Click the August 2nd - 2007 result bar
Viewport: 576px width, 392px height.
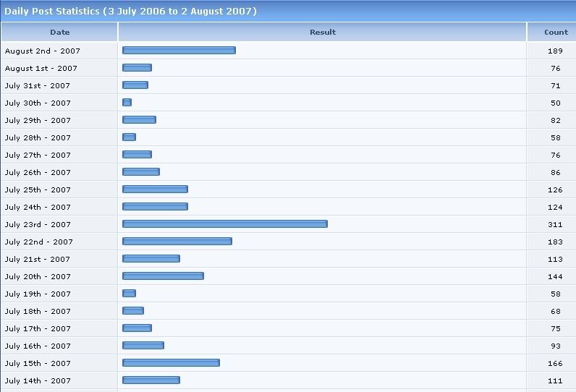(179, 51)
